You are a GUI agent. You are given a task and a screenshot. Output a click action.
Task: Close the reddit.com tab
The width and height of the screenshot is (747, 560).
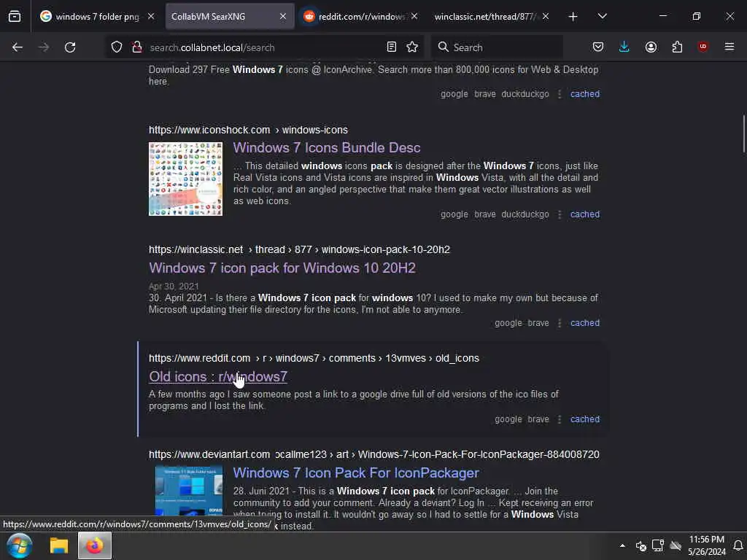pos(414,16)
